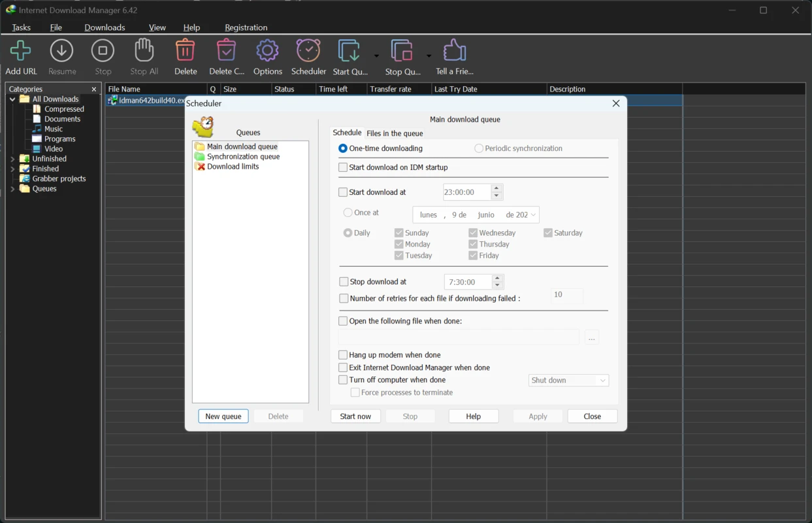This screenshot has height=523, width=812.
Task: Expand the Queues tree node
Action: (x=12, y=189)
